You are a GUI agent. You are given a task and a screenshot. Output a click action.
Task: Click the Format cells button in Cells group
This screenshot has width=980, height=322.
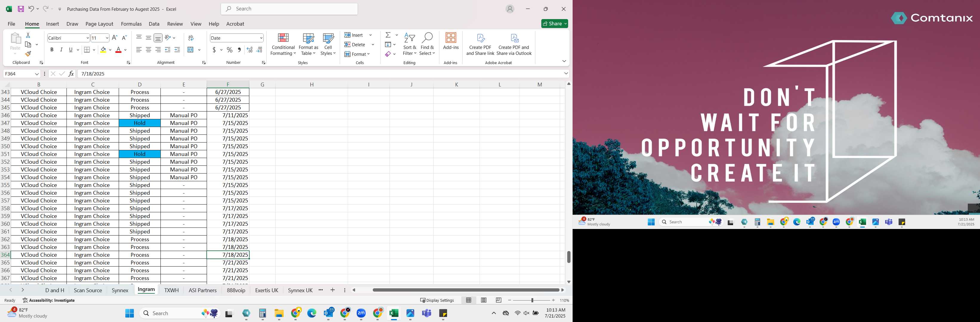[357, 54]
